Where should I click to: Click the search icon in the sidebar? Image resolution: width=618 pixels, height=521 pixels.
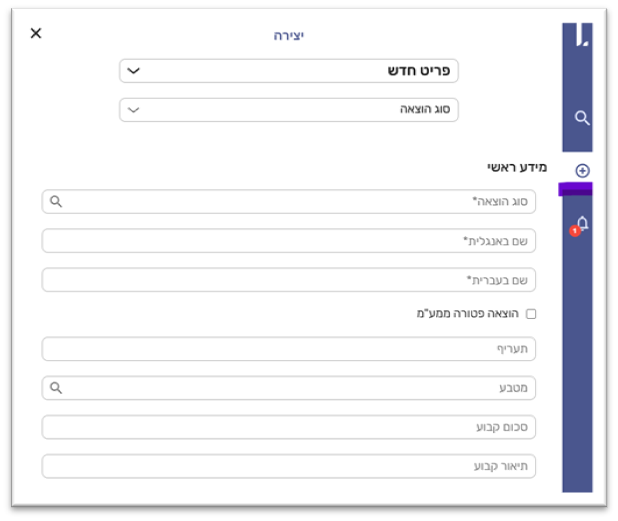coord(582,118)
